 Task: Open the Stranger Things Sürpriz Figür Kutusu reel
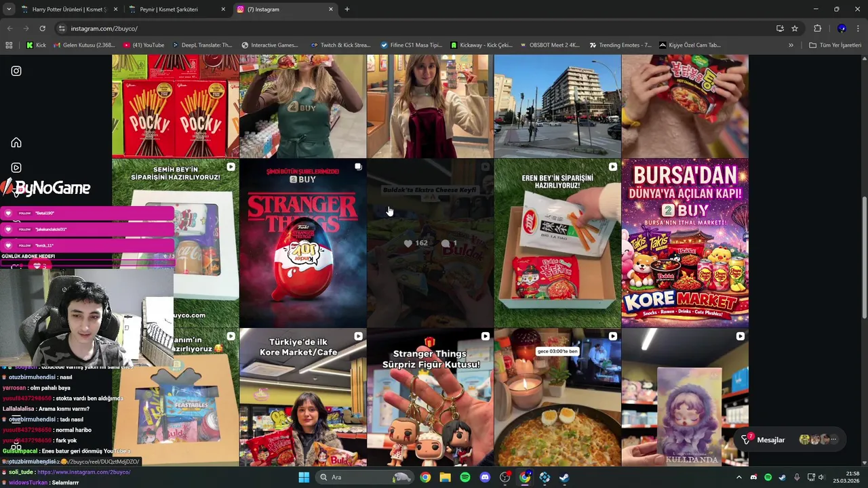(431, 398)
